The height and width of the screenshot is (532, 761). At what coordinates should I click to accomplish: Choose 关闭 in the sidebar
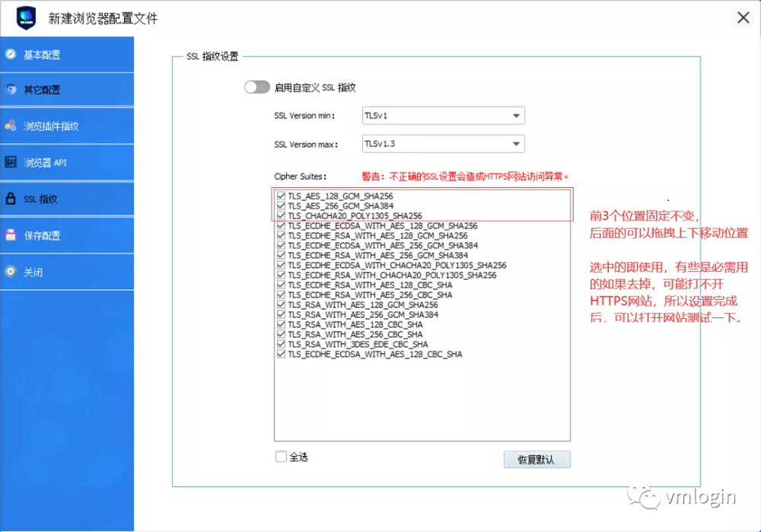(x=67, y=272)
